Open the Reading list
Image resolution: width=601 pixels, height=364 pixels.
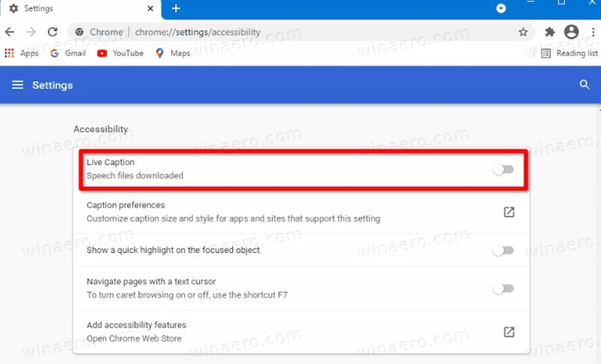[569, 53]
